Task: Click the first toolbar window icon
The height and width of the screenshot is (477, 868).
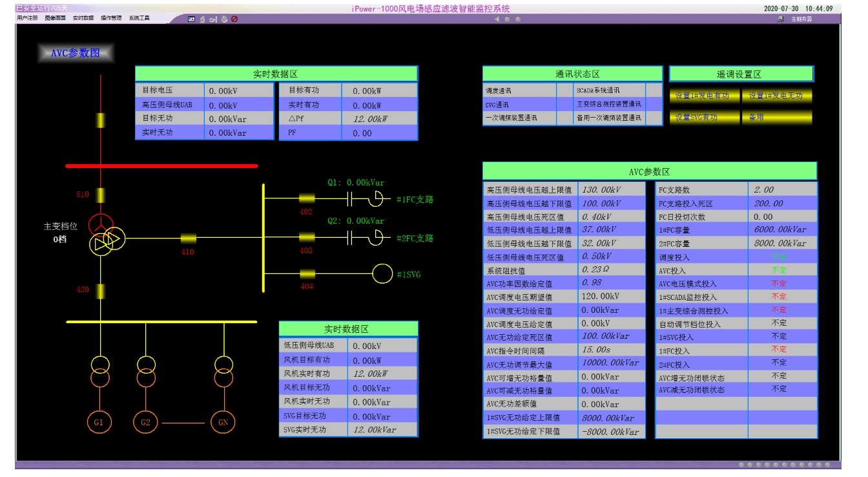Action: pos(192,19)
